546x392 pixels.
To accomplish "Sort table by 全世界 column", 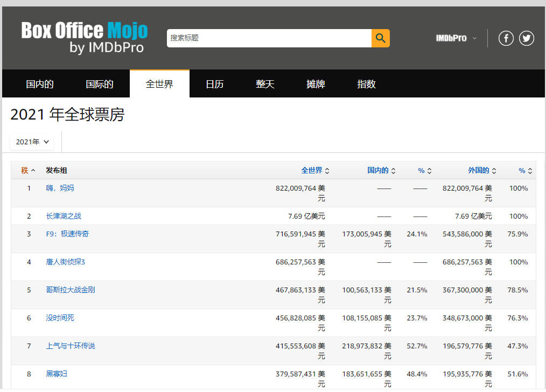I will [315, 170].
